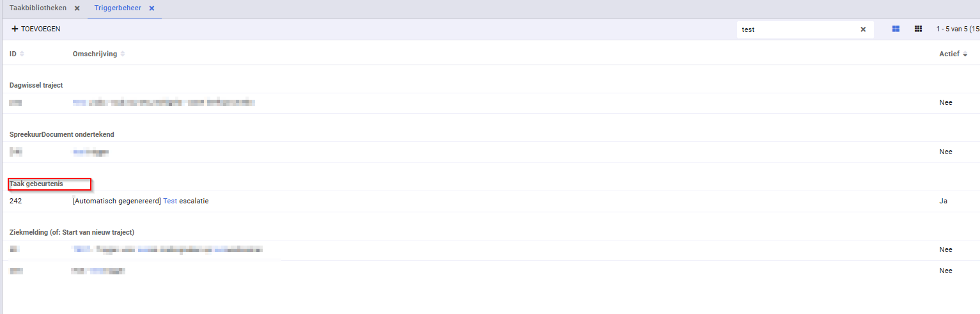The width and height of the screenshot is (980, 314).
Task: Collapse the 'SpreekuurDocument ondertekend' group
Action: (x=62, y=134)
